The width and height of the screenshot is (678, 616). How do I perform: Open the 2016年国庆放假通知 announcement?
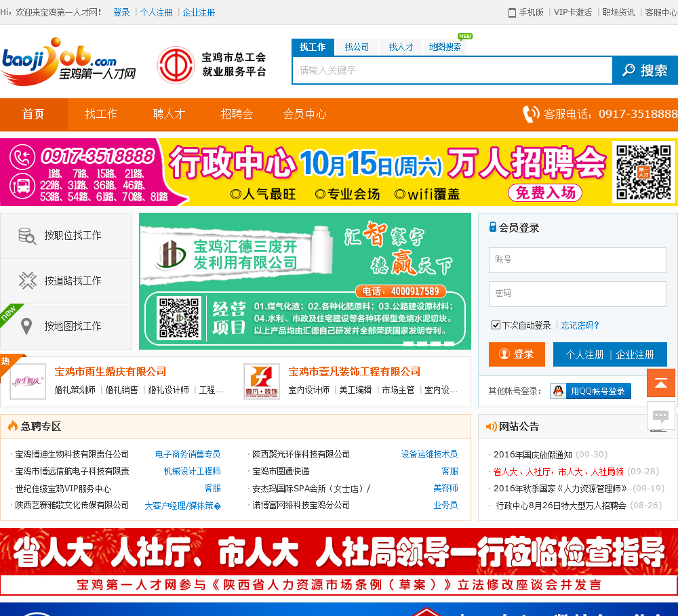[533, 455]
